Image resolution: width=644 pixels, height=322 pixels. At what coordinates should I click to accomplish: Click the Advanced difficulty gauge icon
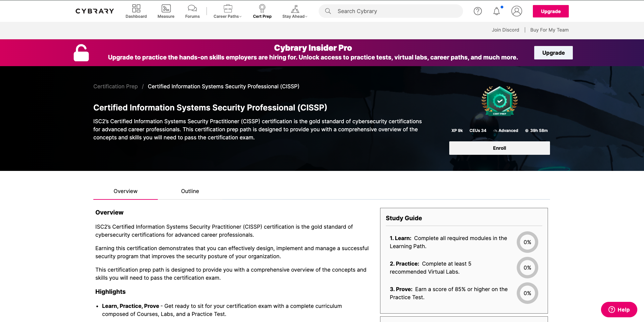tap(495, 131)
